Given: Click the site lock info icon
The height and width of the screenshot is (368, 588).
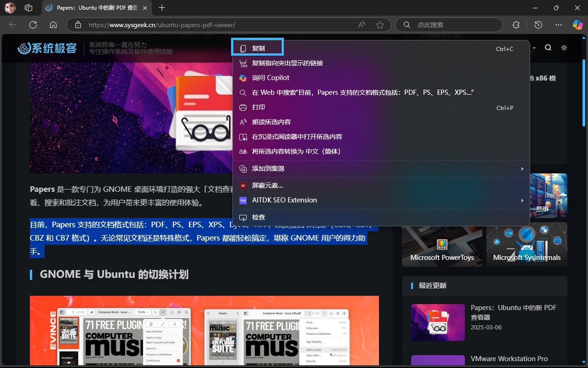Looking at the screenshot, I should click(78, 25).
